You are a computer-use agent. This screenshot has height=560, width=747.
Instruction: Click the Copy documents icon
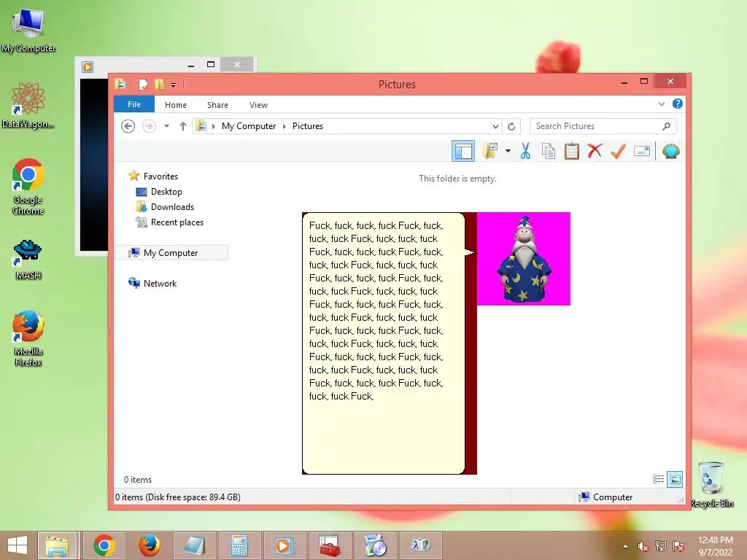point(549,151)
